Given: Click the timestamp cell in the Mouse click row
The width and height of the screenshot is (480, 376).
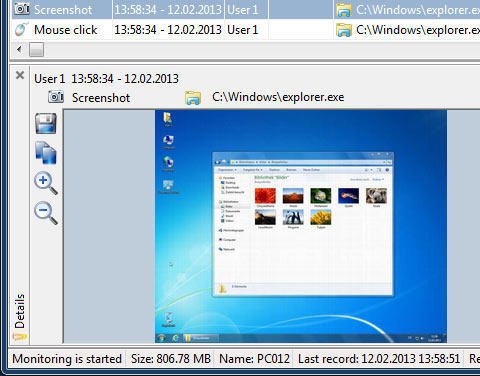Looking at the screenshot, I should [168, 30].
